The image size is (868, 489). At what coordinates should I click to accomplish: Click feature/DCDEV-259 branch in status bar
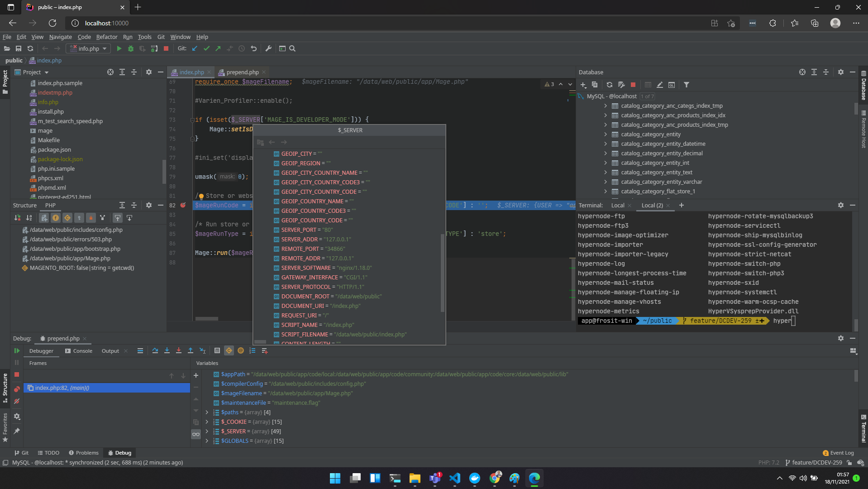coord(814,463)
